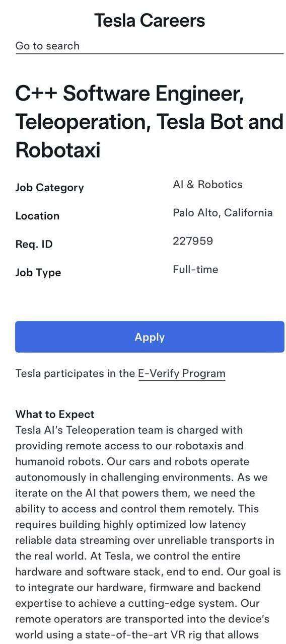Click the Location label
286x644 pixels.
tap(37, 216)
